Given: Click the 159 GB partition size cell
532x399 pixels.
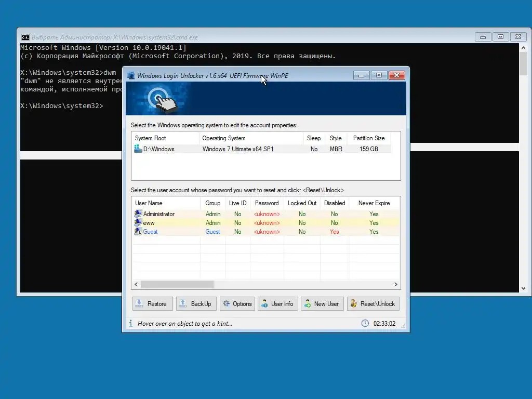Looking at the screenshot, I should tap(369, 149).
